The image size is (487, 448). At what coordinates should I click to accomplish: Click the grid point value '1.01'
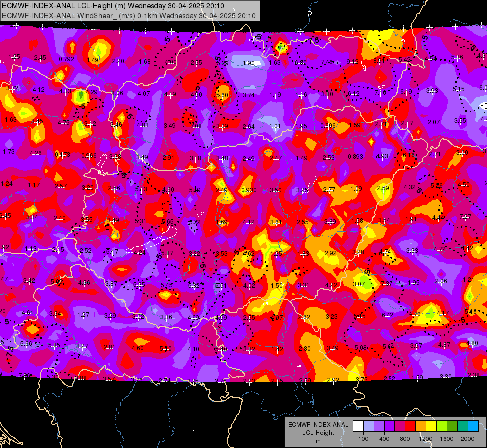tap(275, 126)
